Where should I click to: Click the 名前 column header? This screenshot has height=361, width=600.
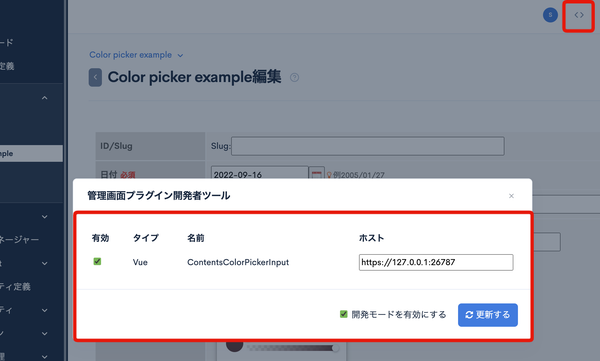[x=196, y=238]
